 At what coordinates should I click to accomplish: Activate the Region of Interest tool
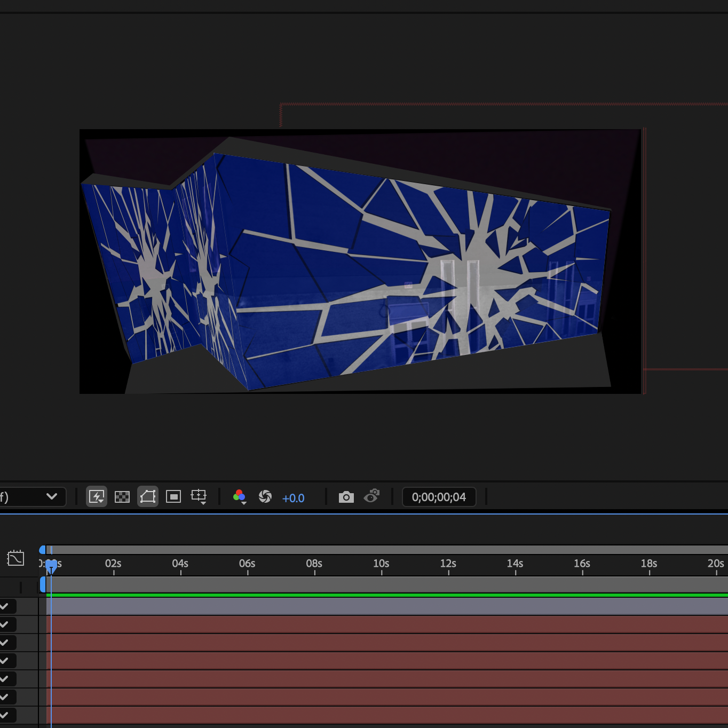pos(173,497)
